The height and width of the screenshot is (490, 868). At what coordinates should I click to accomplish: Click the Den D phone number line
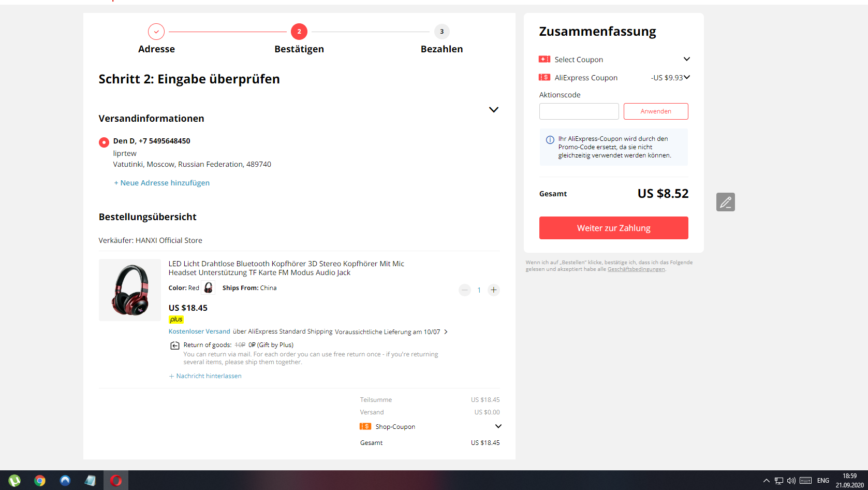click(x=152, y=141)
